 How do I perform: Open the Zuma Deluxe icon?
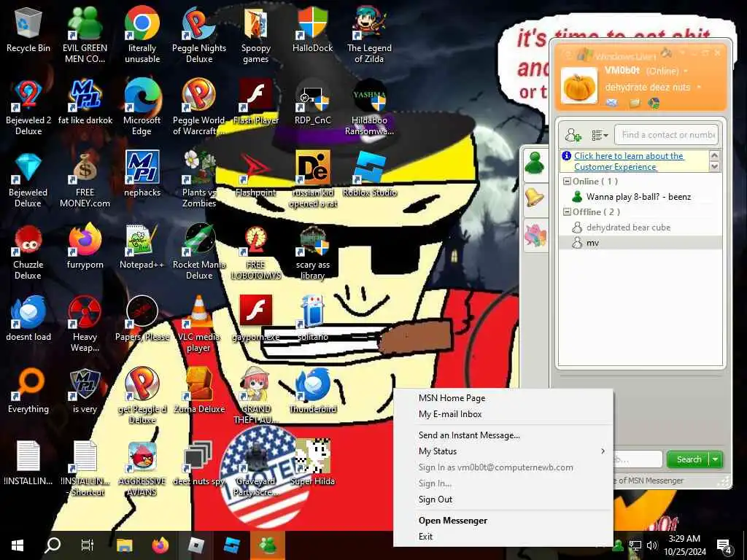199,391
